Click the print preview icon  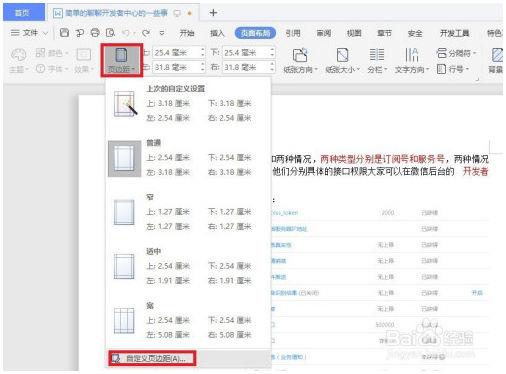[x=110, y=33]
